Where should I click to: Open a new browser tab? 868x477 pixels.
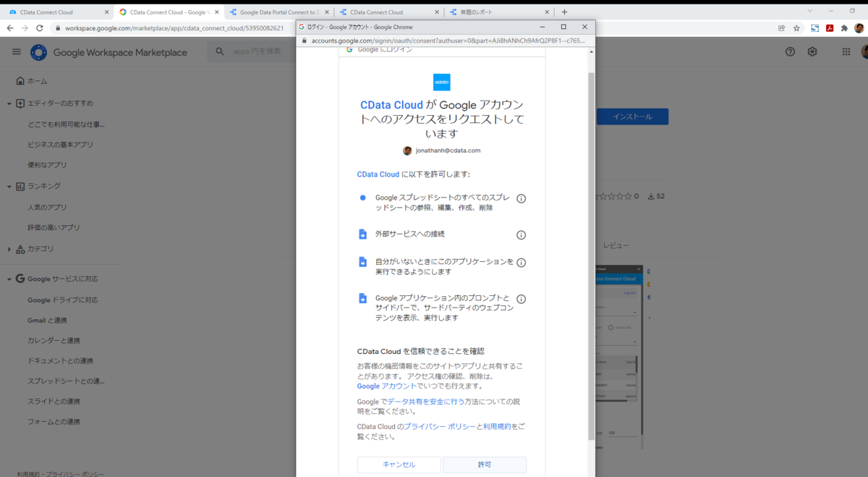tap(565, 12)
